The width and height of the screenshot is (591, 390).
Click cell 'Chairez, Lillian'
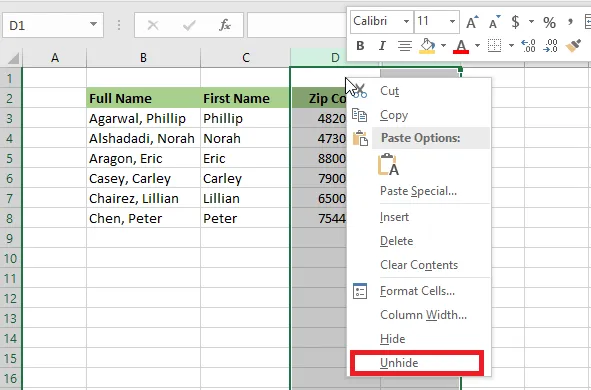click(144, 198)
